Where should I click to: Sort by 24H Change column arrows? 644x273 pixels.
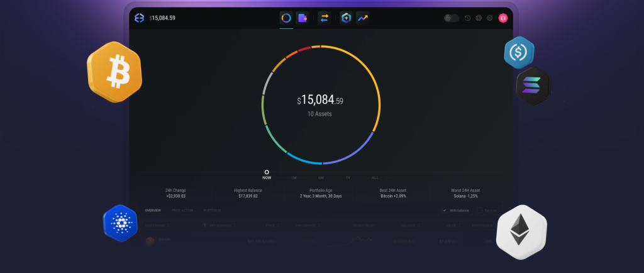pos(318,225)
